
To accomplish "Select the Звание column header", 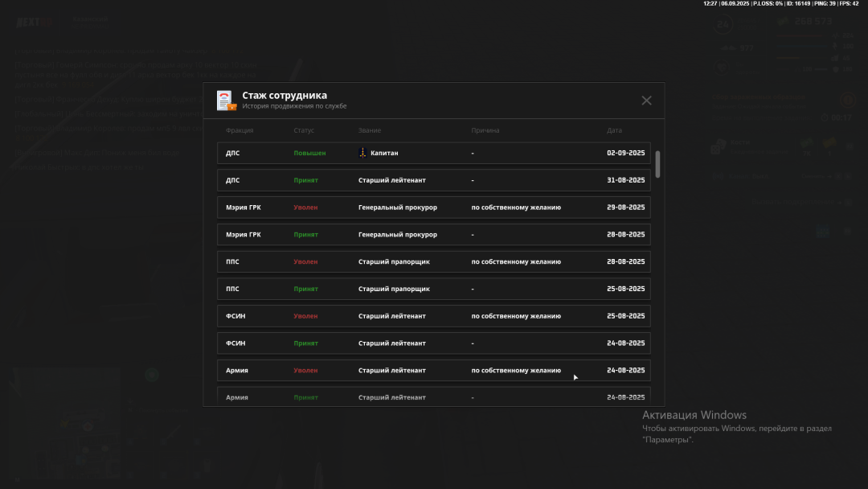I will pyautogui.click(x=370, y=130).
